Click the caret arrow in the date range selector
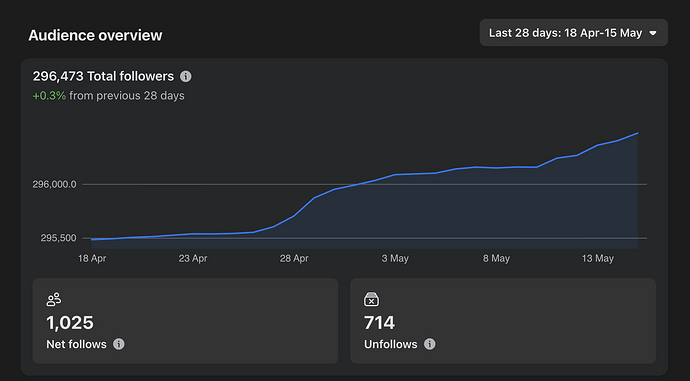The width and height of the screenshot is (690, 381). coord(653,33)
